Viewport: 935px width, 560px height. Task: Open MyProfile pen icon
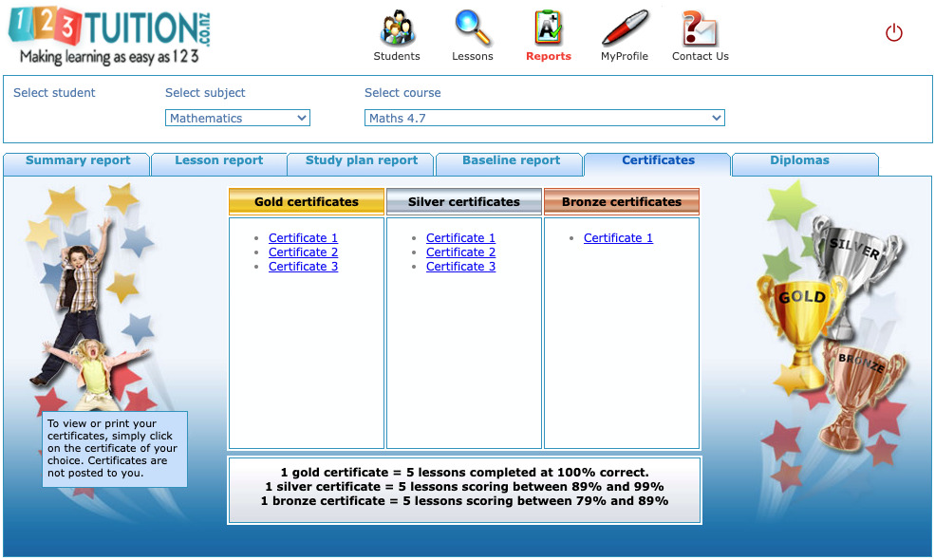[625, 28]
